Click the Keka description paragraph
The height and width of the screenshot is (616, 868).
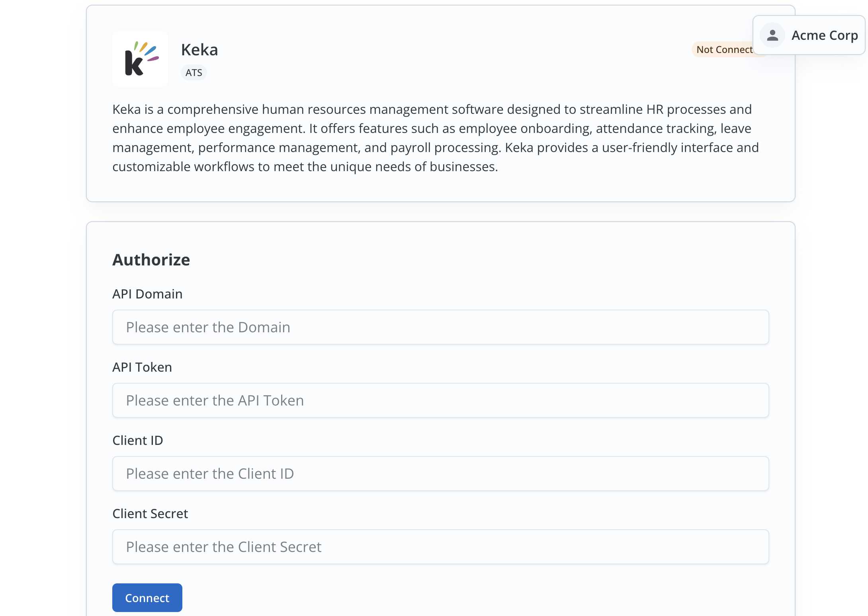(435, 138)
